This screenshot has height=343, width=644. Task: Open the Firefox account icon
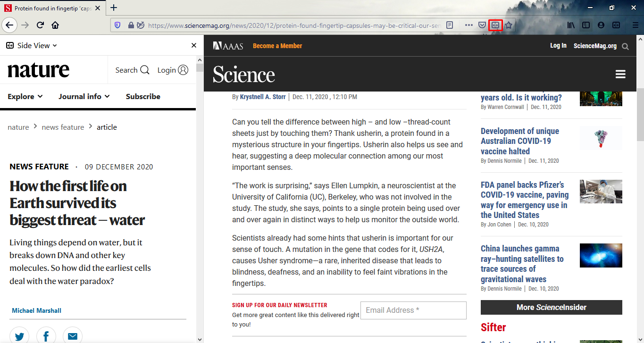point(601,25)
